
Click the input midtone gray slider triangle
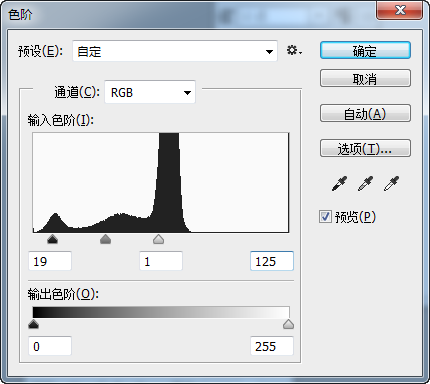tap(105, 239)
